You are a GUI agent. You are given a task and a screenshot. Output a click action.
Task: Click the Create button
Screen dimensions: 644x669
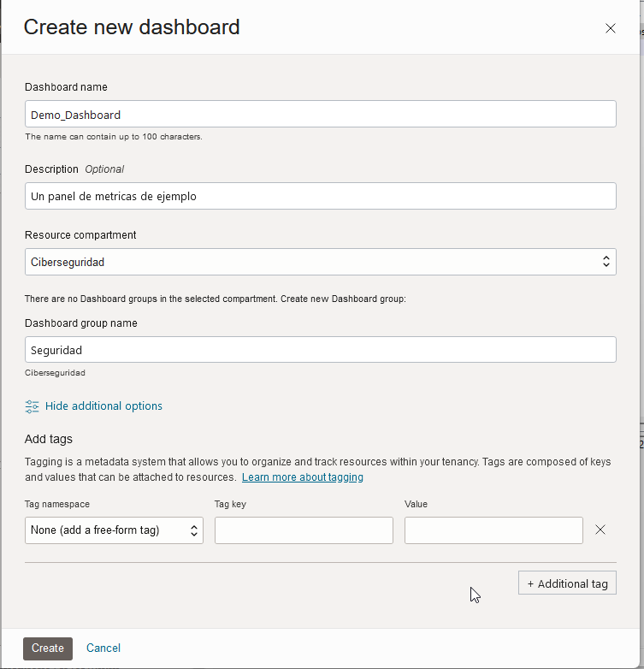tap(48, 648)
